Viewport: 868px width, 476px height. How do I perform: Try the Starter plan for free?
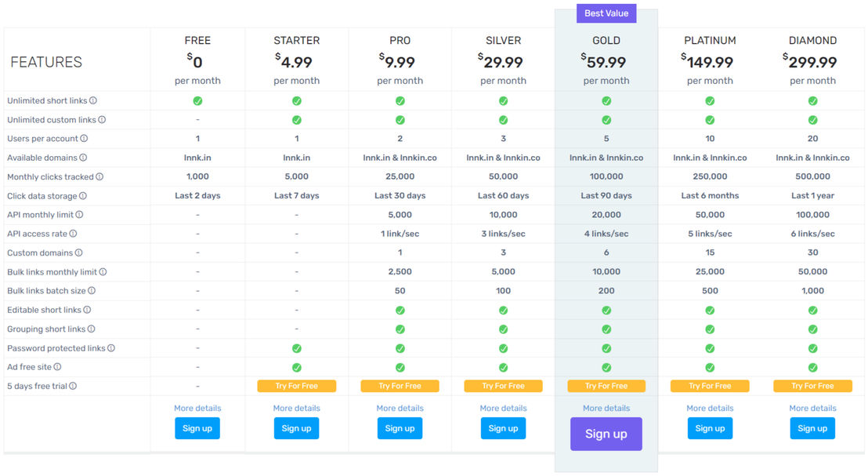[x=297, y=387]
